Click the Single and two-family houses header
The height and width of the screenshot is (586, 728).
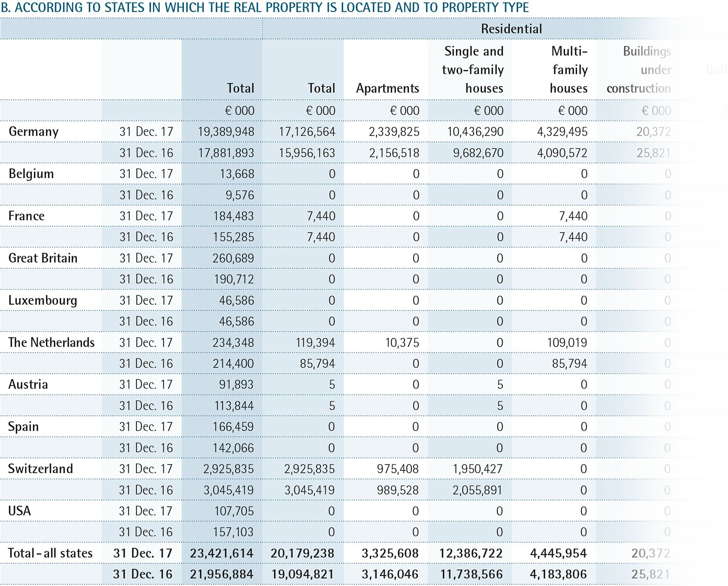coord(473,70)
